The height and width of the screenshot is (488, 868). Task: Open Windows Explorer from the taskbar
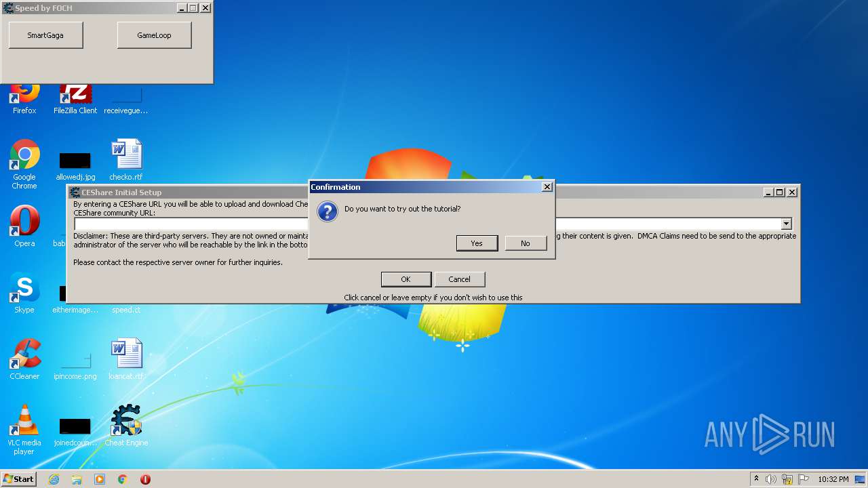(x=77, y=479)
